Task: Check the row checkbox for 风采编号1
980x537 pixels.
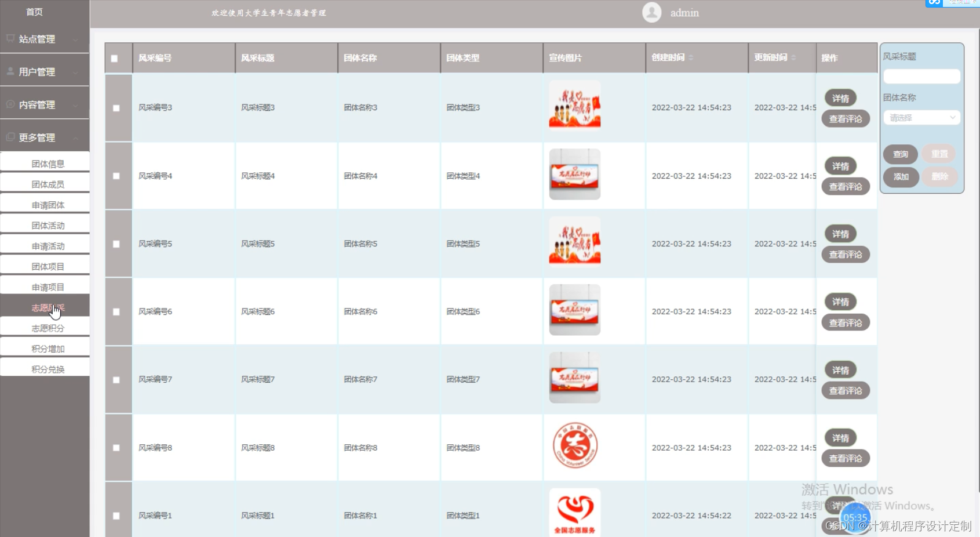Action: pyautogui.click(x=116, y=516)
